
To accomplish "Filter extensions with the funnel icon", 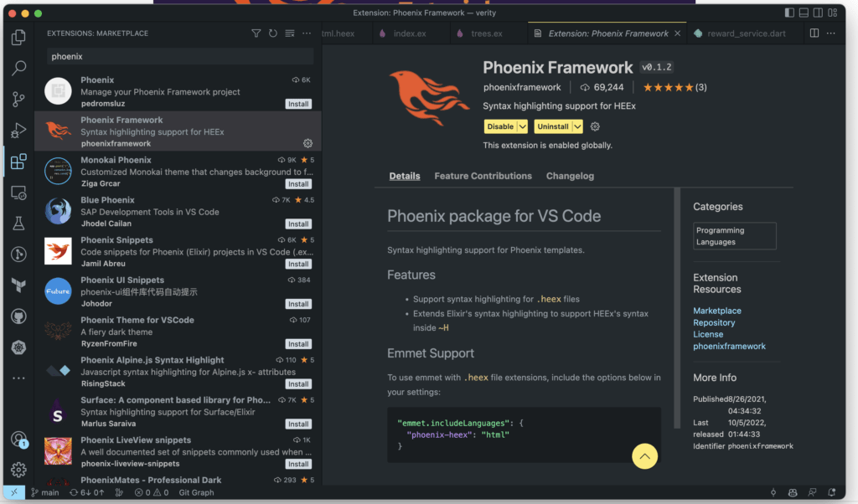I will 256,33.
